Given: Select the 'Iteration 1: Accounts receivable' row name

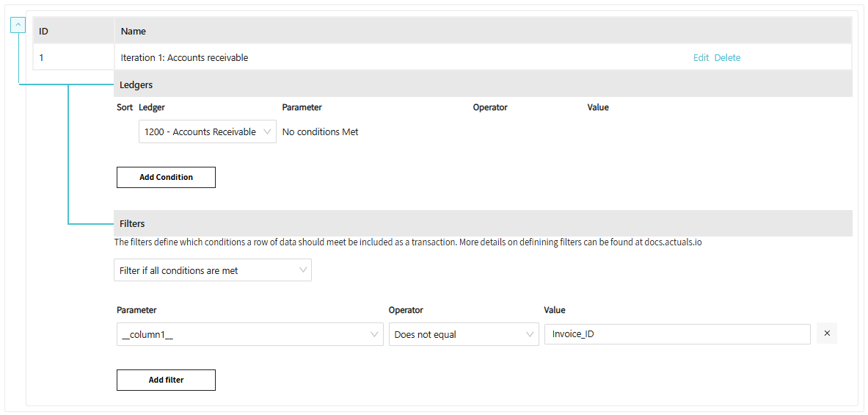Looking at the screenshot, I should pyautogui.click(x=184, y=58).
